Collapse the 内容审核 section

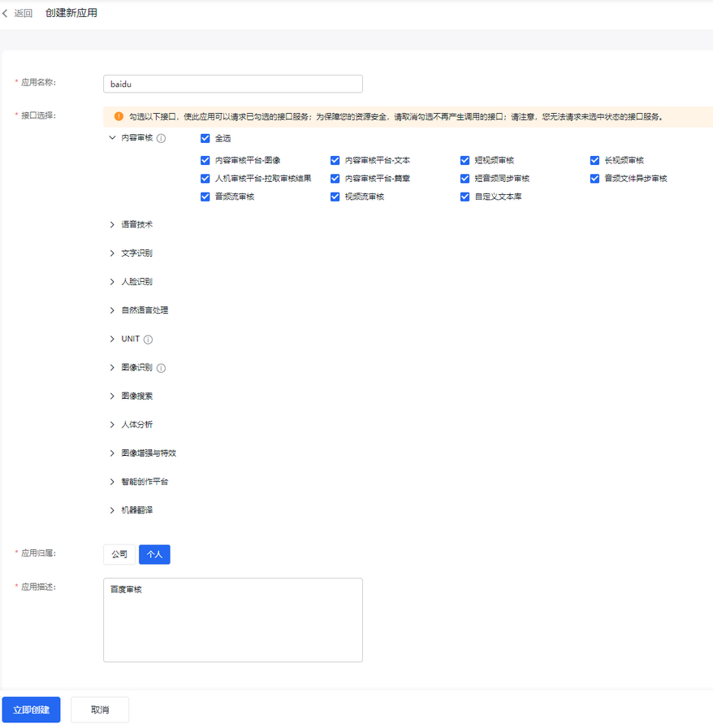click(112, 138)
